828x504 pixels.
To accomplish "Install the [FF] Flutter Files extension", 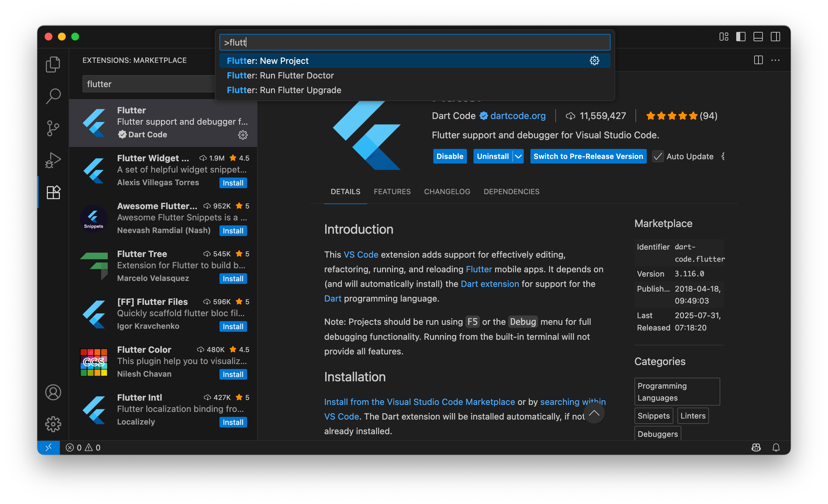I will click(233, 326).
